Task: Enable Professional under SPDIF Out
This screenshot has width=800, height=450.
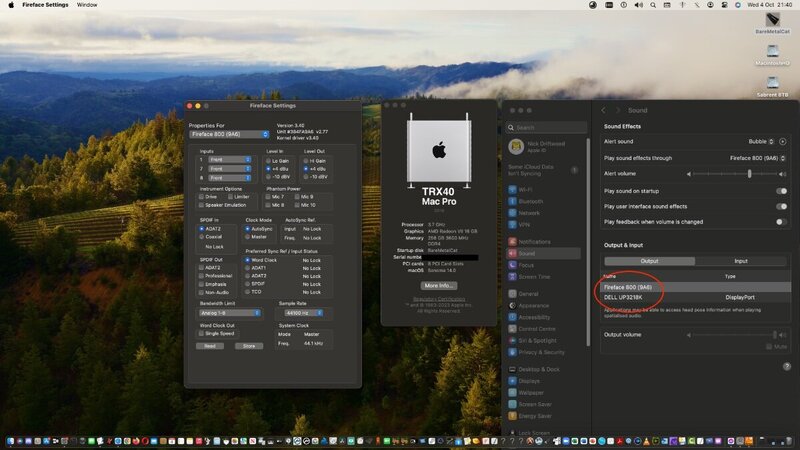Action: coord(202,276)
